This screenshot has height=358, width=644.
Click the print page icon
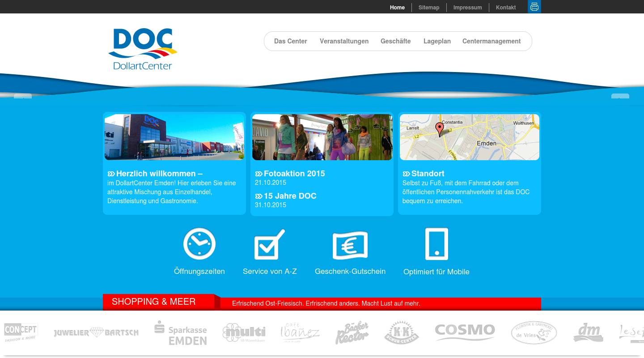tap(534, 7)
